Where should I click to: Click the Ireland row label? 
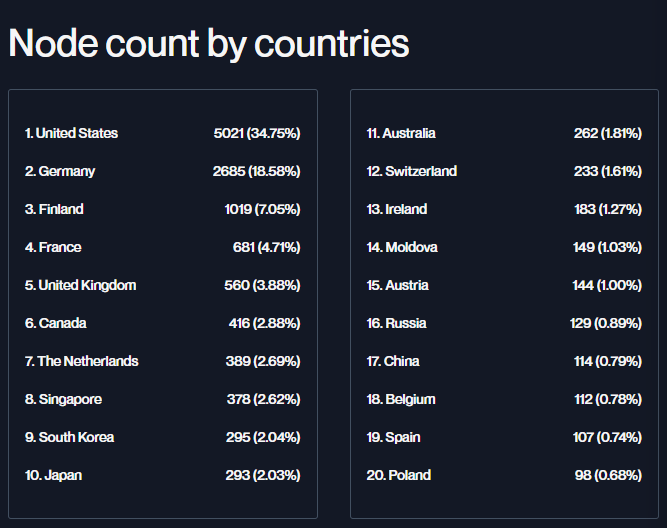click(x=397, y=209)
